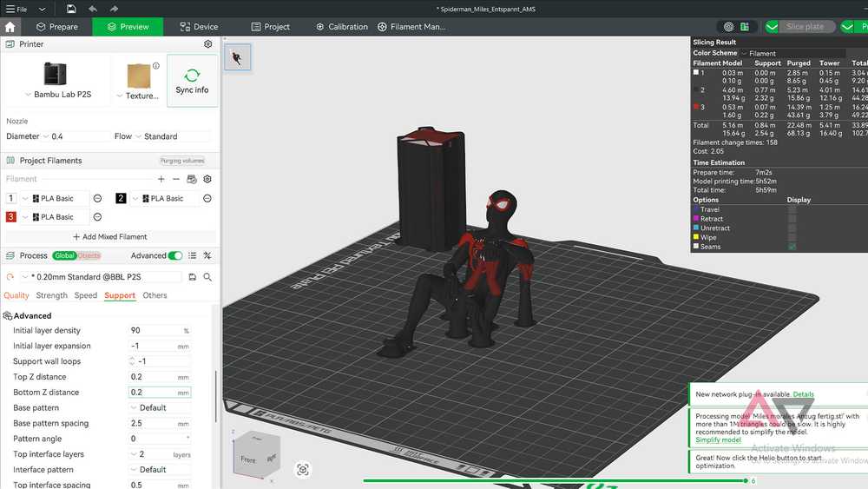This screenshot has width=868, height=489.
Task: Click the Sync info button
Action: coord(192,81)
